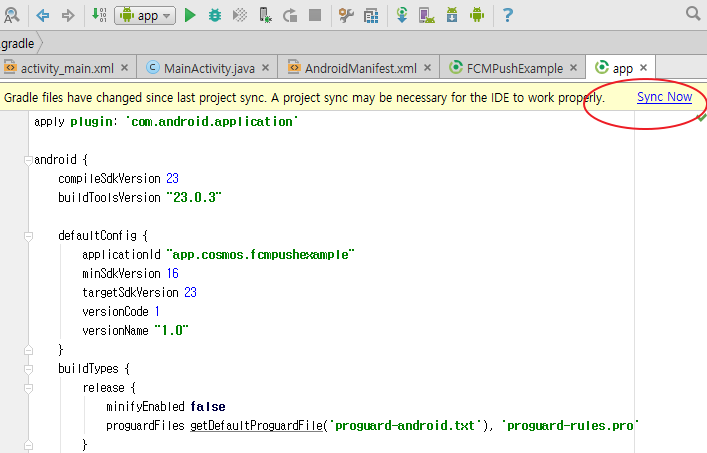Click the word apply on first line
707x453 pixels.
(x=49, y=122)
